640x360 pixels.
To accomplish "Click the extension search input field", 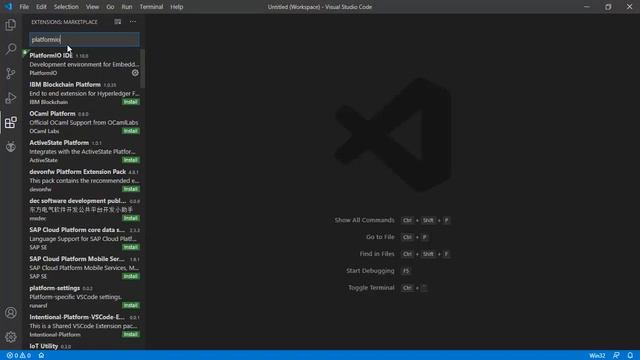I will (84, 40).
